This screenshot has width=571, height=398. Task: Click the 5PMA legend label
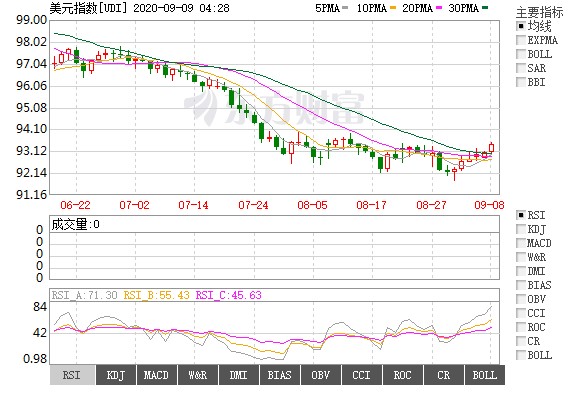[327, 8]
